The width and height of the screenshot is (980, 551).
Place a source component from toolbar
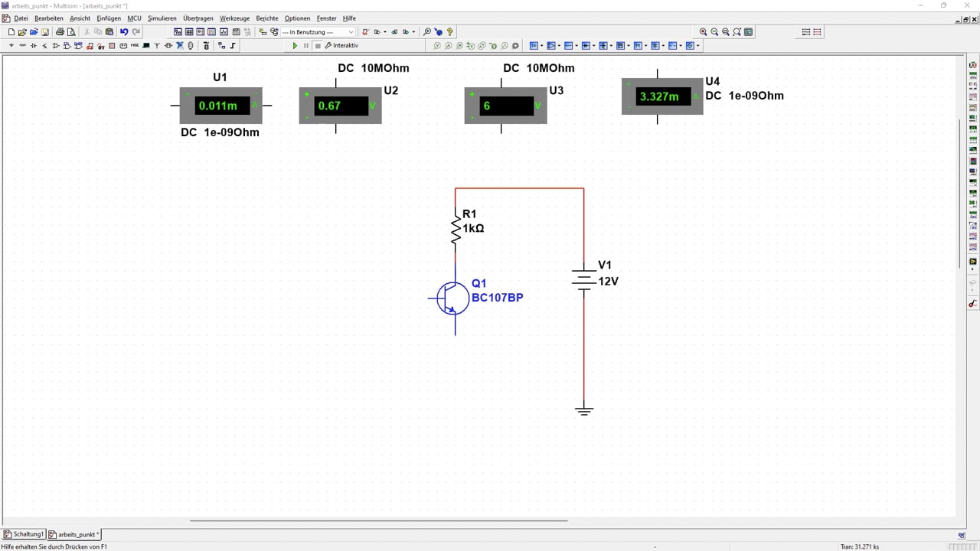(x=11, y=46)
